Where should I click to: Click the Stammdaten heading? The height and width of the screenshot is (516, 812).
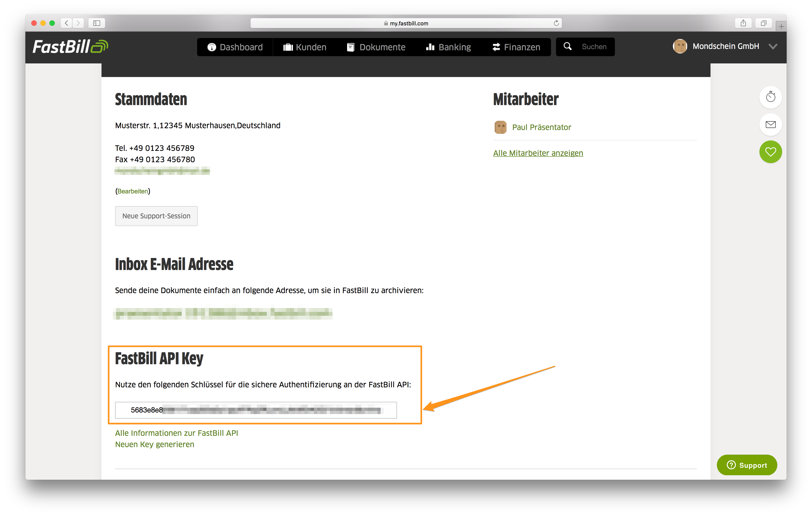click(151, 99)
